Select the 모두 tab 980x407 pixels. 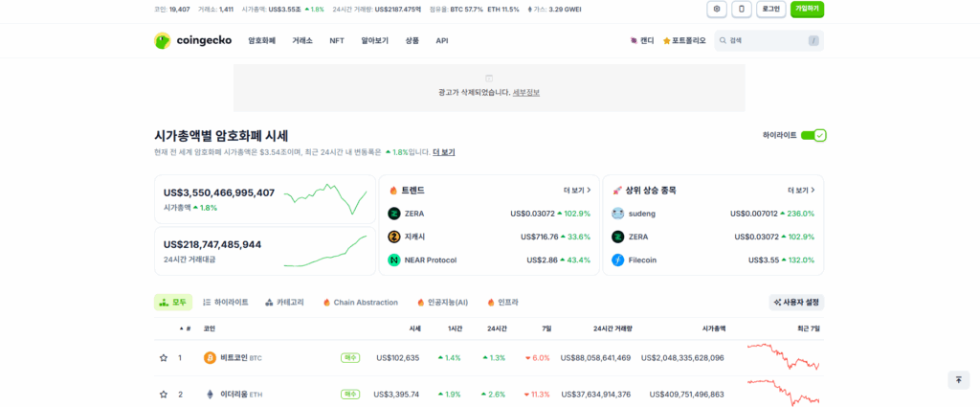[x=173, y=302]
